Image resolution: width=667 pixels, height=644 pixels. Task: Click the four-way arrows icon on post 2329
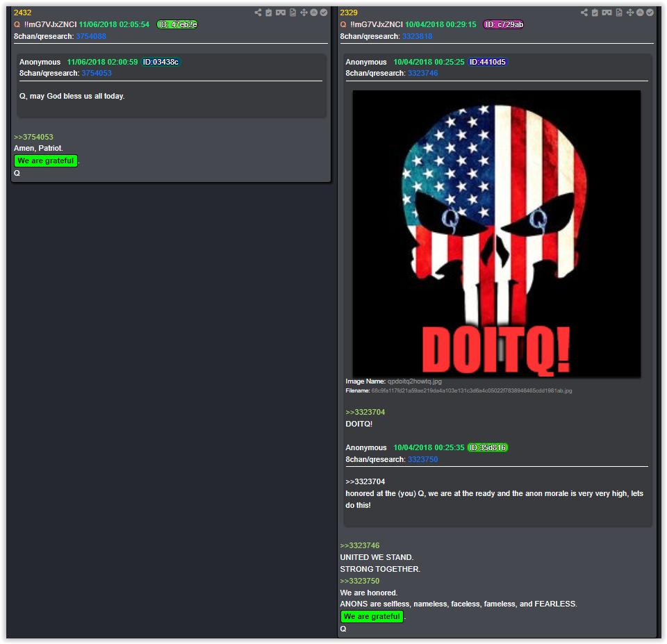630,13
